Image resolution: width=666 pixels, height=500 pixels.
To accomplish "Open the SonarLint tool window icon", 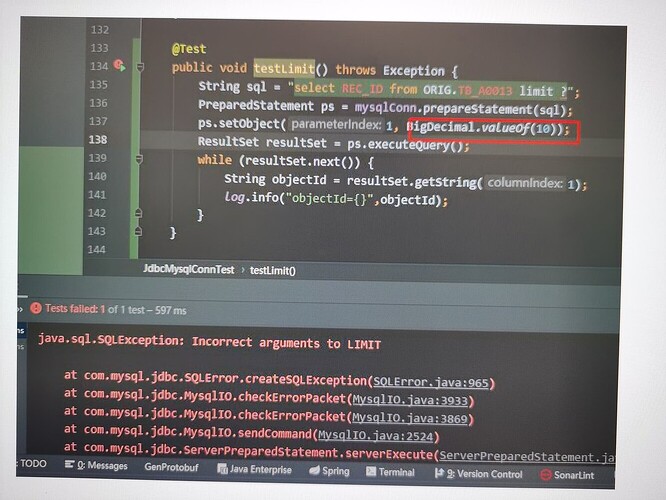I will coord(545,475).
